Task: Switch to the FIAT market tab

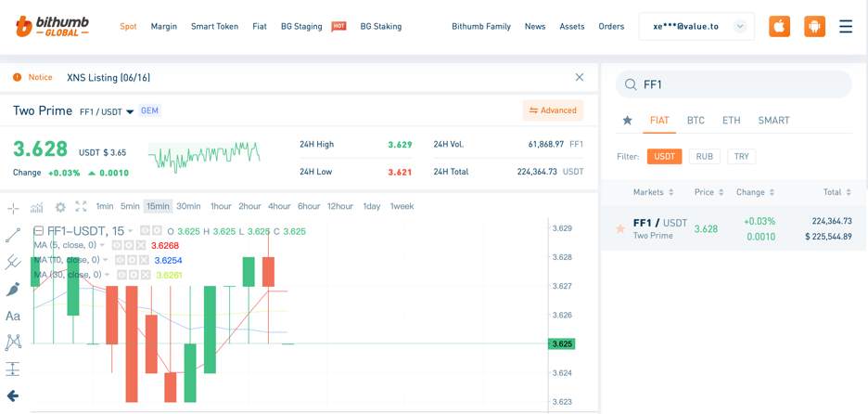Action: (659, 121)
